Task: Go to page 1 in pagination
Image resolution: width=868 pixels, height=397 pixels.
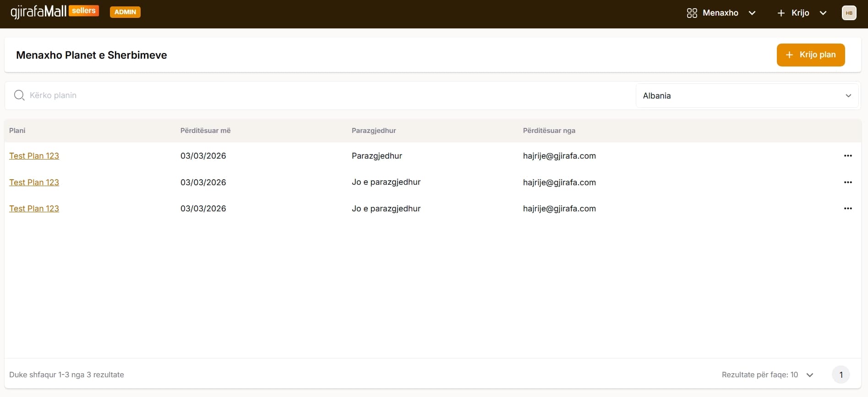Action: pyautogui.click(x=841, y=375)
